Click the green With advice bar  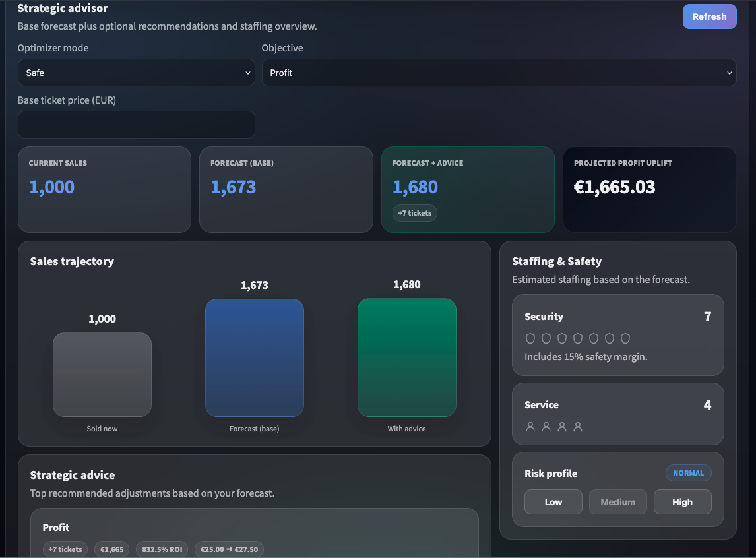407,357
